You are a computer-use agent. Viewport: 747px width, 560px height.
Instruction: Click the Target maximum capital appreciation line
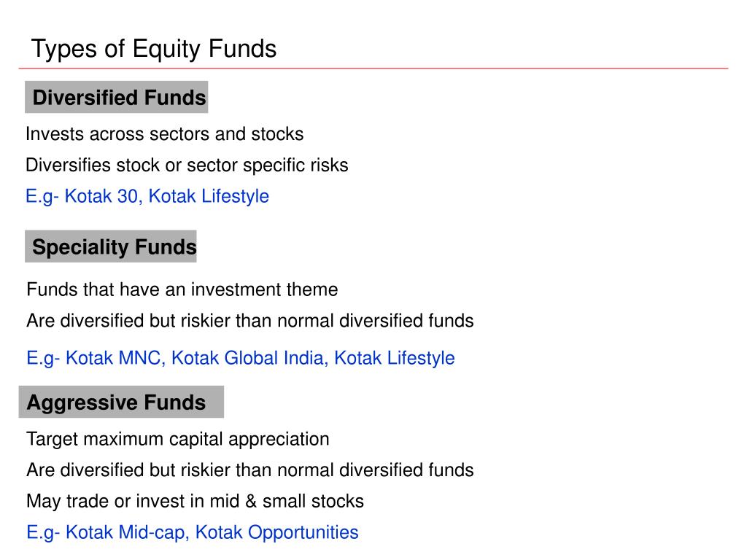coord(178,440)
